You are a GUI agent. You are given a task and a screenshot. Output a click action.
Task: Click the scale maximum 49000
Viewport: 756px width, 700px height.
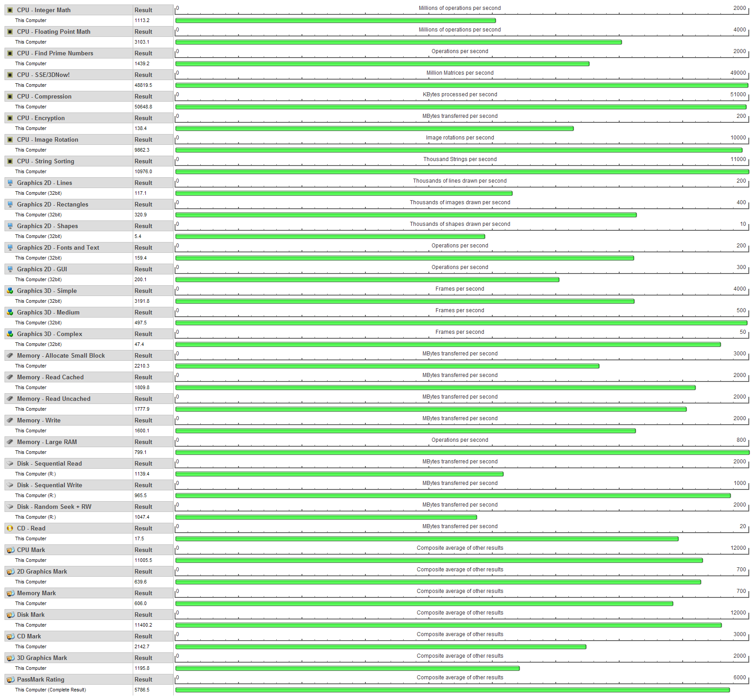(738, 73)
